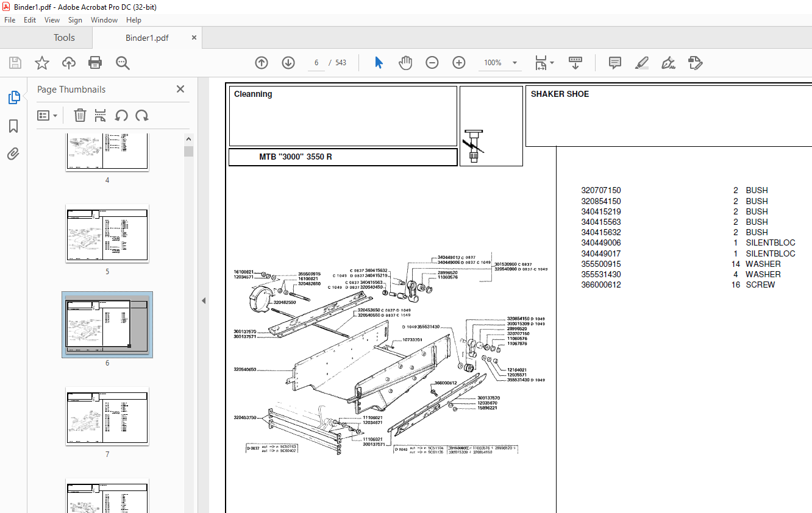Open the Edit menu
This screenshot has height=513, width=812.
click(x=30, y=20)
